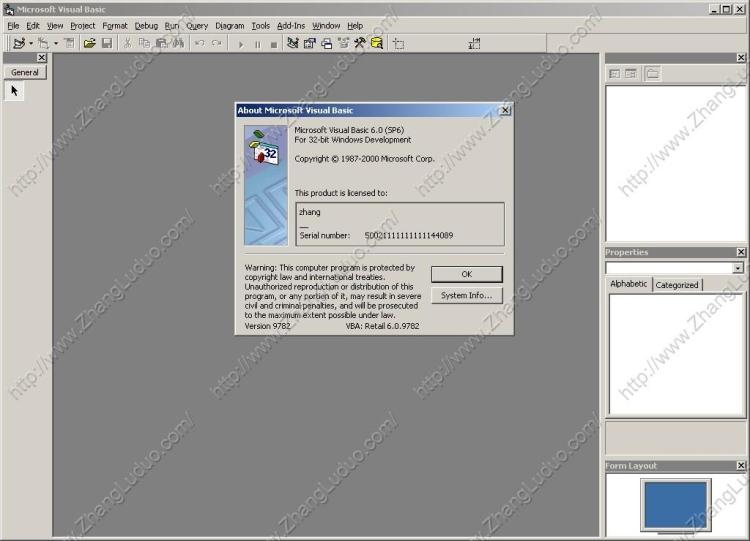
Task: Open the Tools menu
Action: click(261, 26)
